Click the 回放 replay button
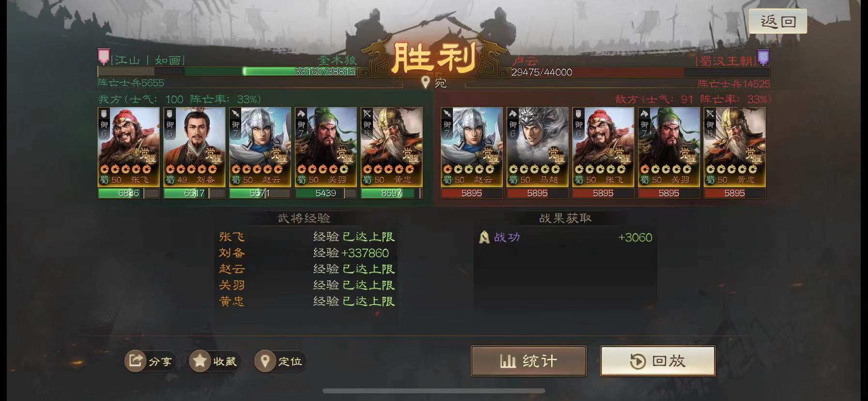This screenshot has height=401, width=868. click(658, 361)
